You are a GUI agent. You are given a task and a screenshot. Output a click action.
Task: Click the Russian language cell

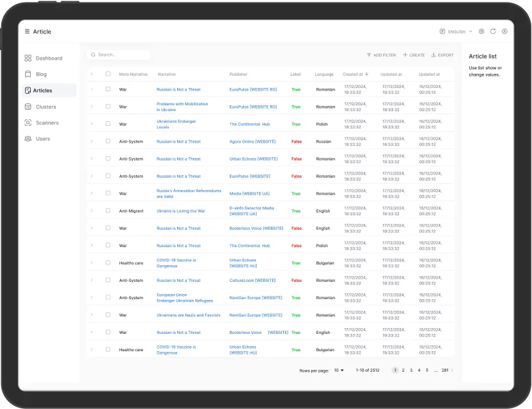tap(323, 141)
